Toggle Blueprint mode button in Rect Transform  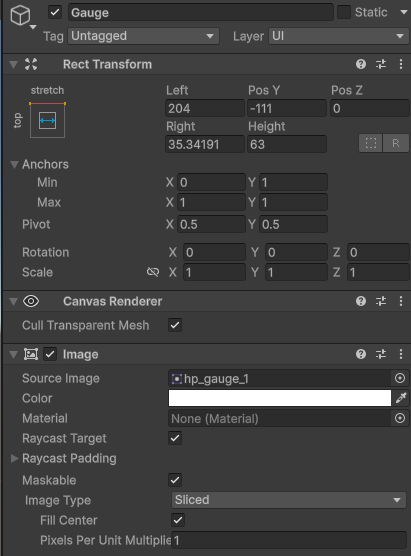pos(371,143)
